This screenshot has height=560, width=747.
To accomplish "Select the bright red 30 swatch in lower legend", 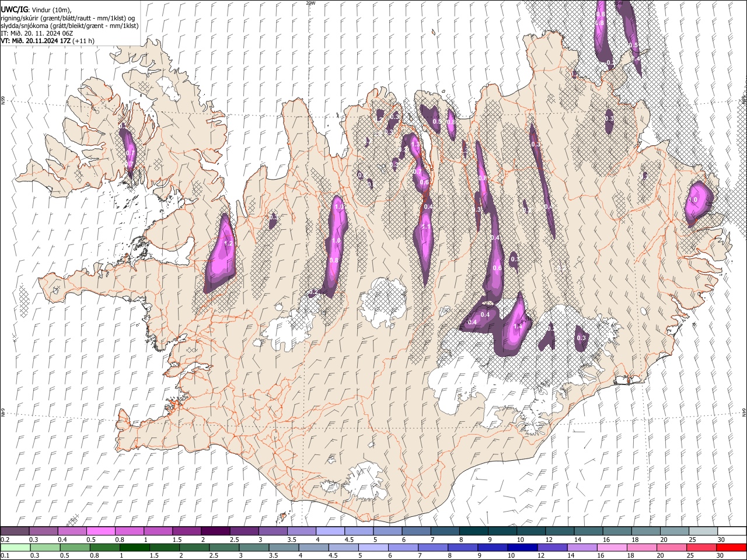I will click(731, 547).
